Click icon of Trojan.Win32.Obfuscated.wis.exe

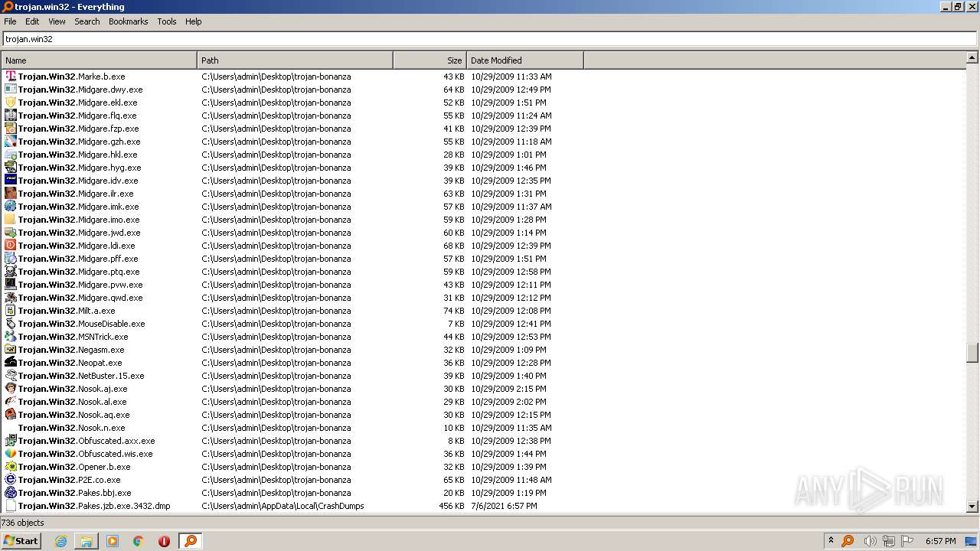click(11, 454)
